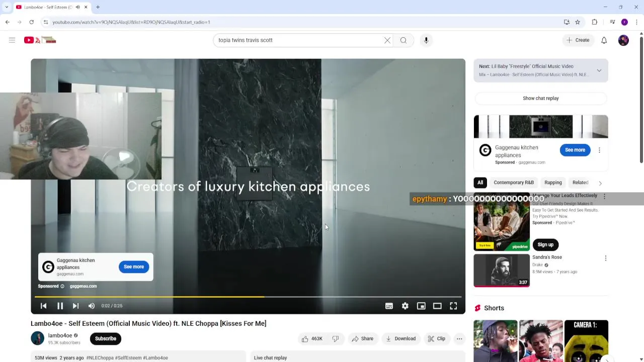This screenshot has width=644, height=362.
Task: Search with your voice microphone
Action: [x=426, y=40]
